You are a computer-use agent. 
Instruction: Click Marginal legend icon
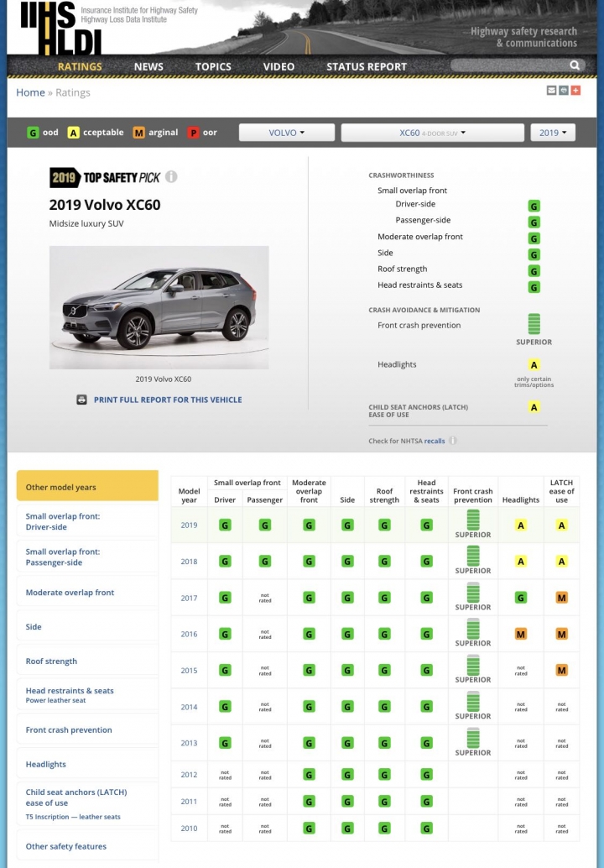click(138, 133)
